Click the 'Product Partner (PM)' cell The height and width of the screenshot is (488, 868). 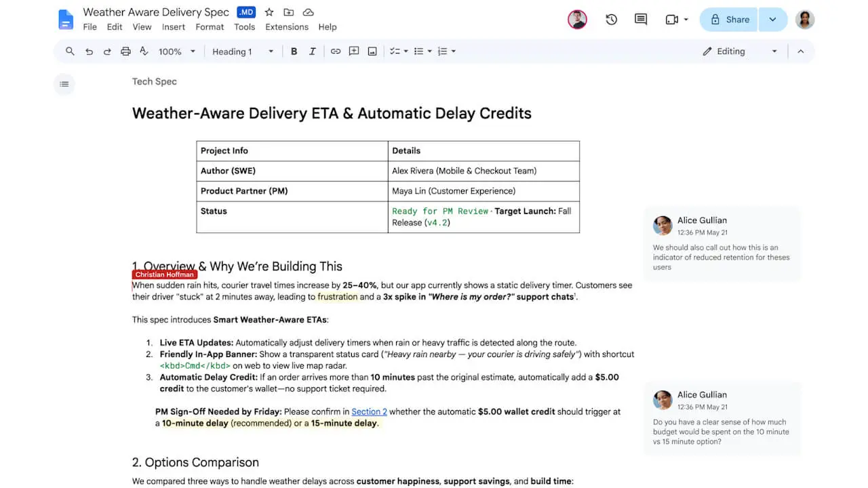click(x=292, y=191)
